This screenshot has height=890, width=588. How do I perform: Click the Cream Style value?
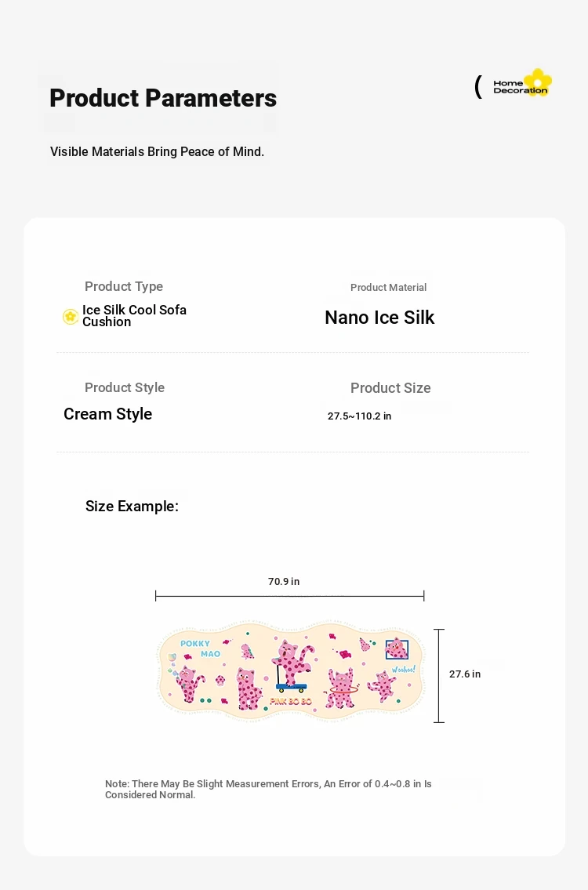click(x=108, y=414)
